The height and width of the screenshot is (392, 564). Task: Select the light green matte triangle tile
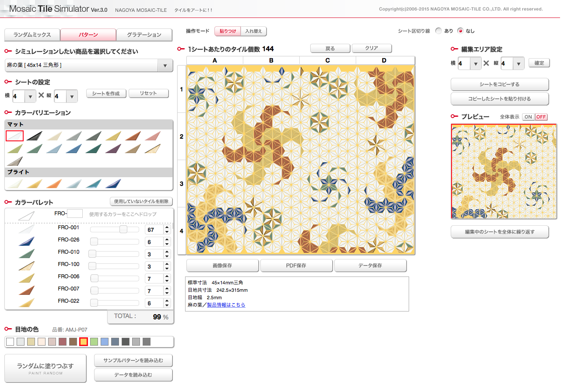14,149
